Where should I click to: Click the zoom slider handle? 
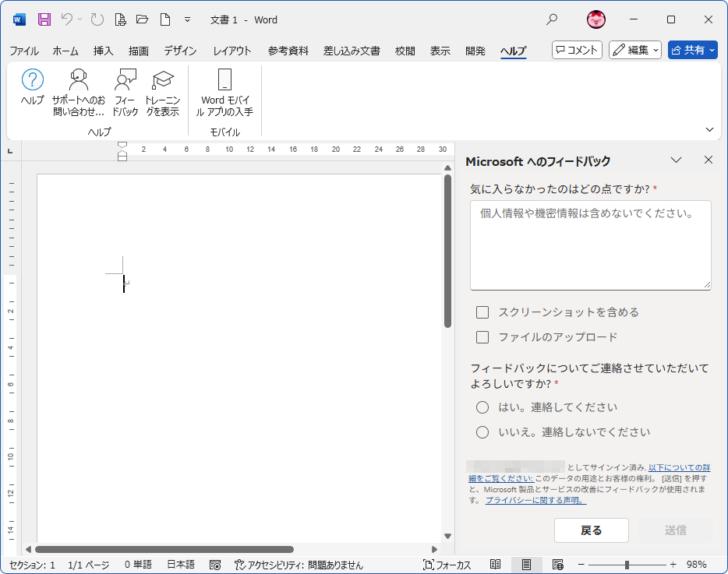(x=627, y=565)
